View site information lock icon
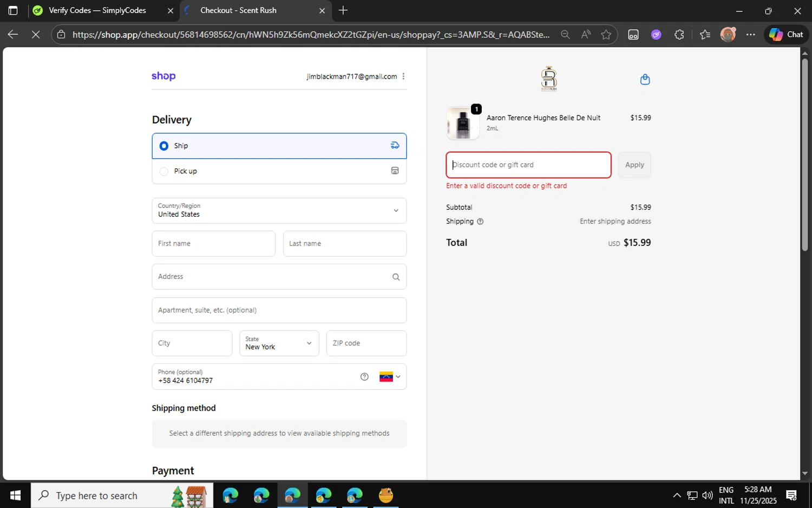This screenshot has width=812, height=508. point(61,34)
